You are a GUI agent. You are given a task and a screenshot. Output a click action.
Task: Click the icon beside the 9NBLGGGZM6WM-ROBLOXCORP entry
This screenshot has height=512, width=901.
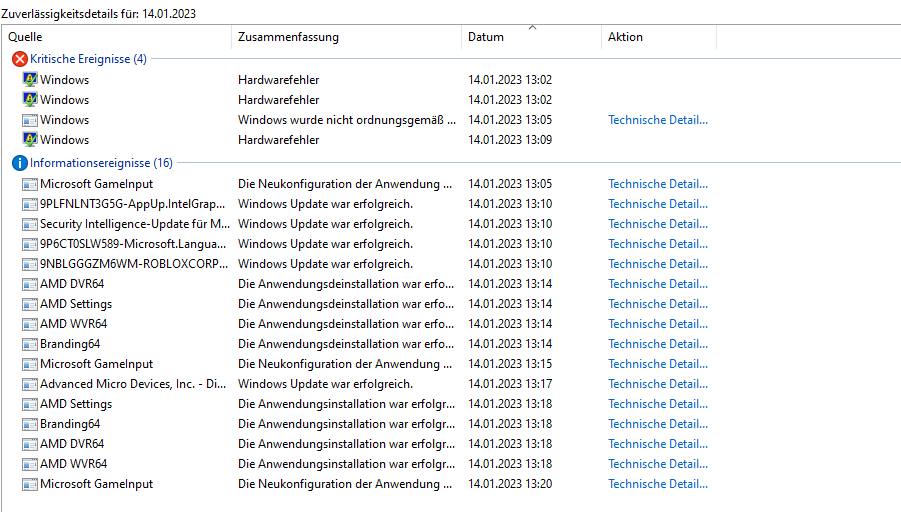(x=30, y=264)
